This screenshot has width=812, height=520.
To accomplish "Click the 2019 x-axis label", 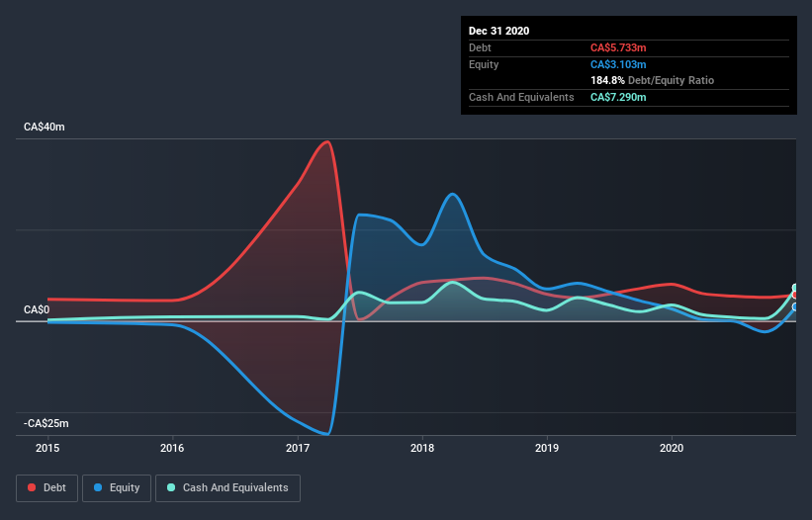I will pos(547,448).
